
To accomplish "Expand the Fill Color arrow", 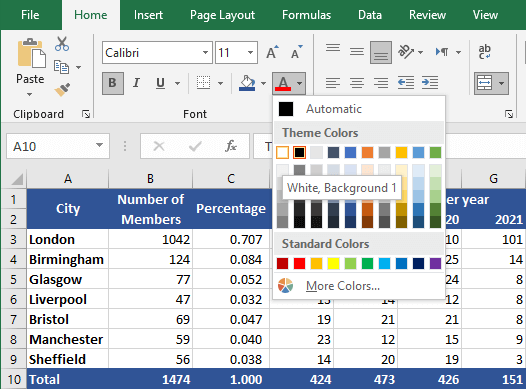I will 263,83.
